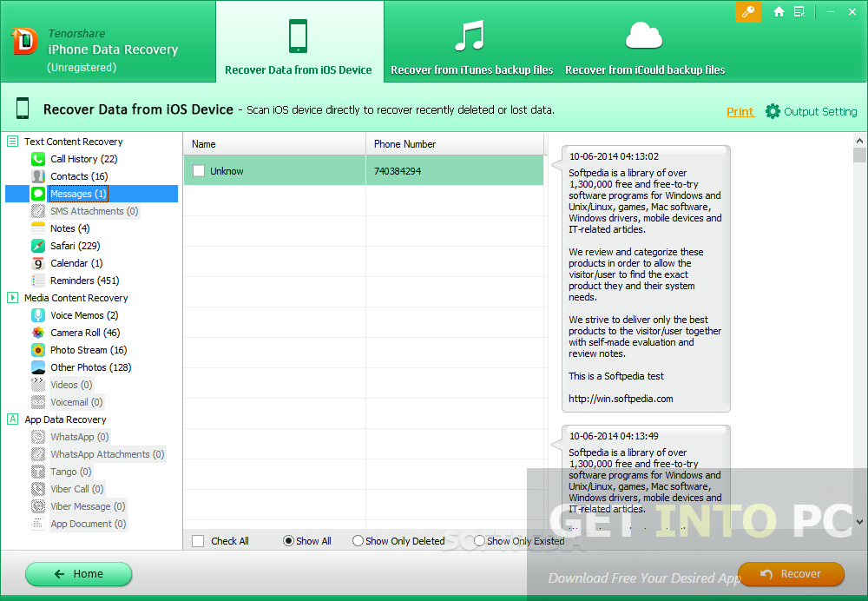Click the Output Setting gear icon

[x=773, y=111]
